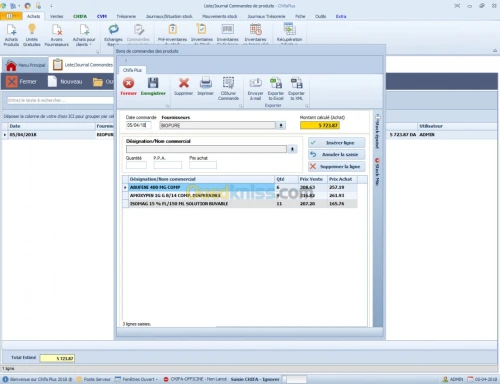Viewport: 500px width, 384px height.
Task: Click the orange application menu button
Action: 11,16
